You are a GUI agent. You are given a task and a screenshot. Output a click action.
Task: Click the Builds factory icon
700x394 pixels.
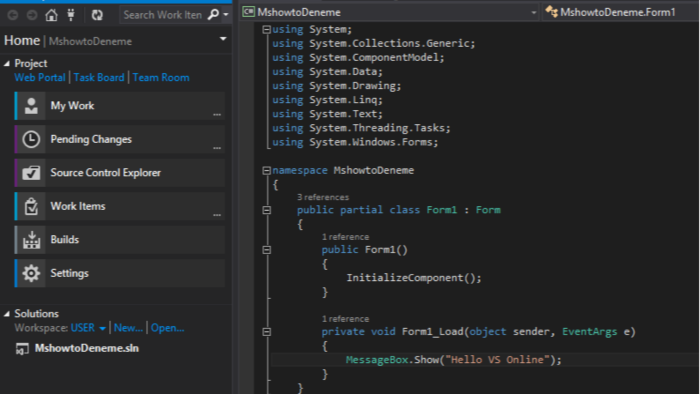(31, 240)
